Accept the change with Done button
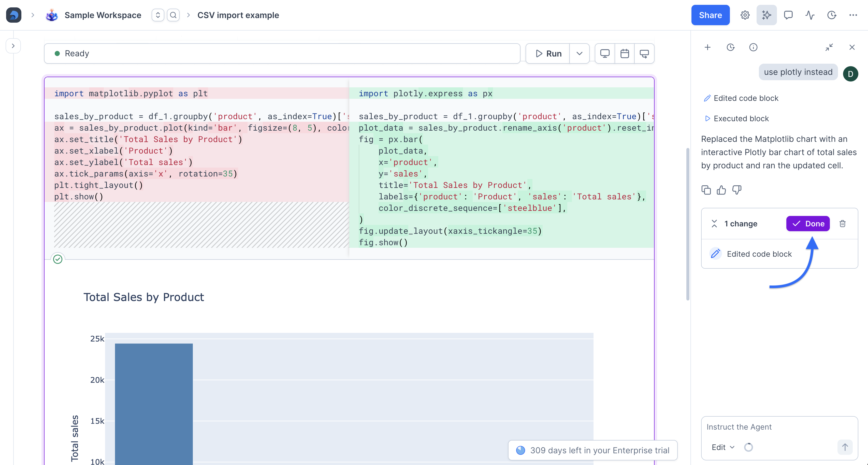This screenshot has width=868, height=465. click(808, 224)
